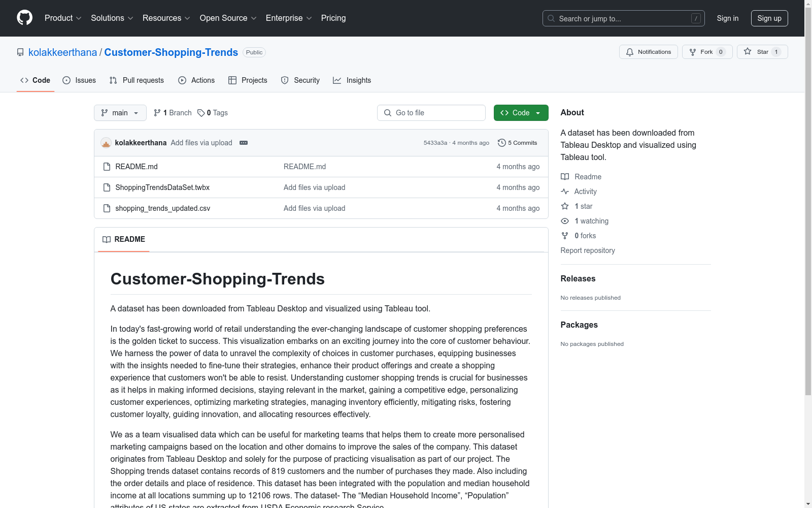Viewport: 812px width, 508px height.
Task: Click the star icon beside 1 star
Action: 565,206
